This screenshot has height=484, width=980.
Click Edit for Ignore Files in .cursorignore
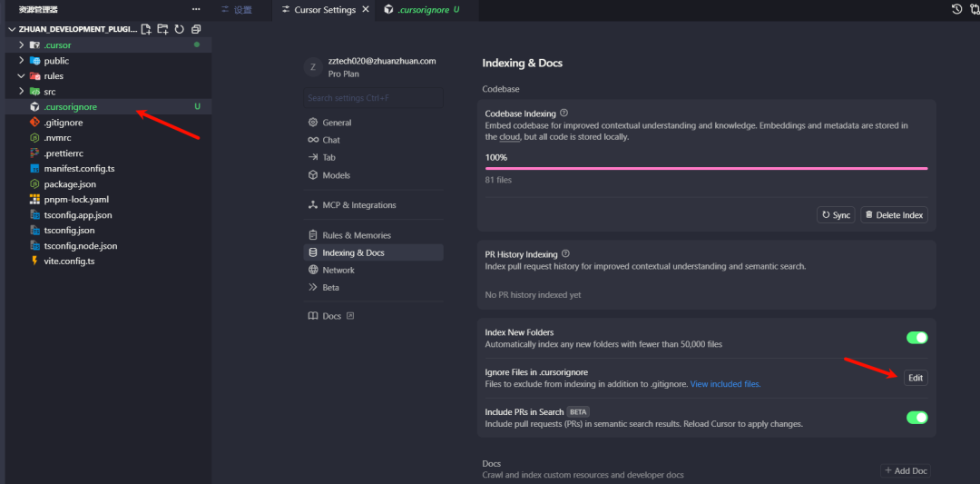916,378
